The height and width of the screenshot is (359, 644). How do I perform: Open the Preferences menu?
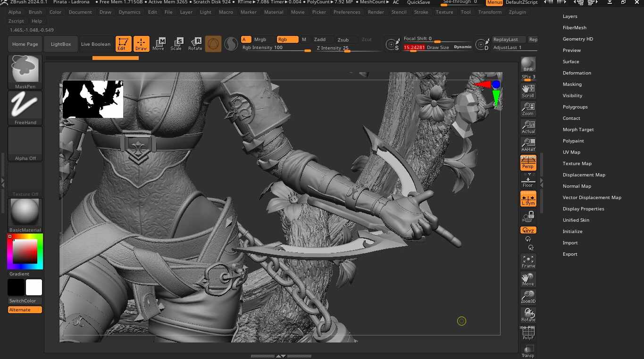(x=347, y=12)
